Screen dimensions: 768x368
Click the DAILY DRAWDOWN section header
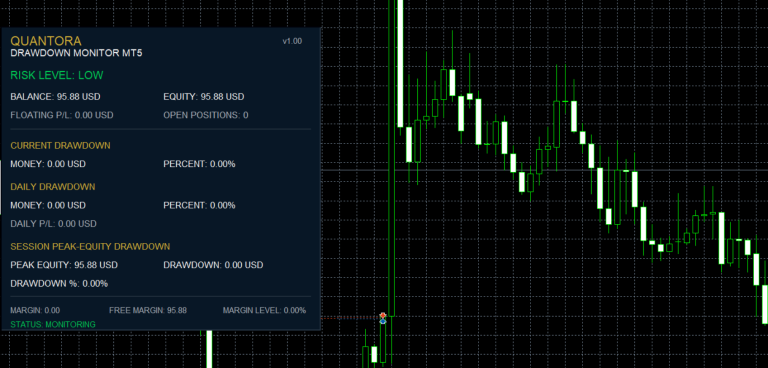tap(53, 187)
